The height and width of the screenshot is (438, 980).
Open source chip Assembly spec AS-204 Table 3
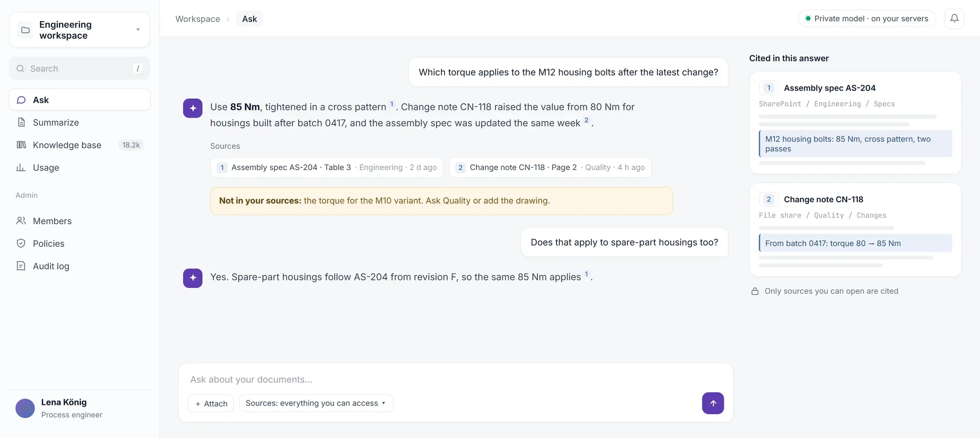click(x=327, y=167)
